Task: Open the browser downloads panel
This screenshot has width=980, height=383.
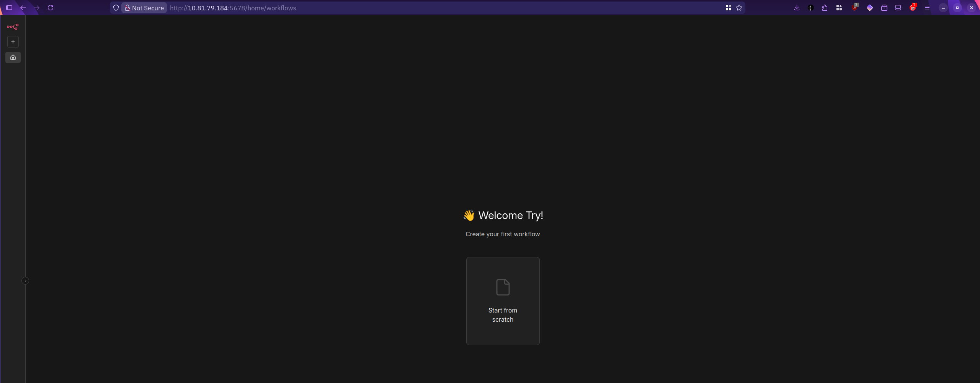Action: pos(797,8)
